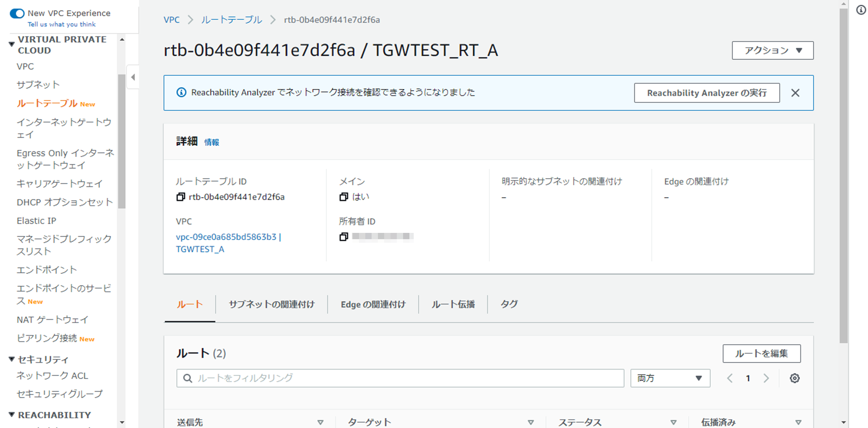The height and width of the screenshot is (428, 868).
Task: Click the info circle icon at top right
Action: point(861,10)
